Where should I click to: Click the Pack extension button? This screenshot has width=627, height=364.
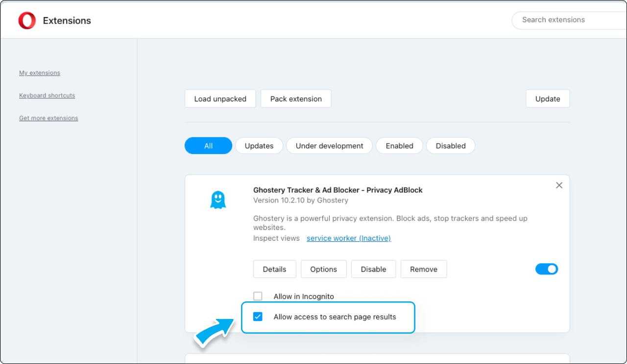(296, 98)
